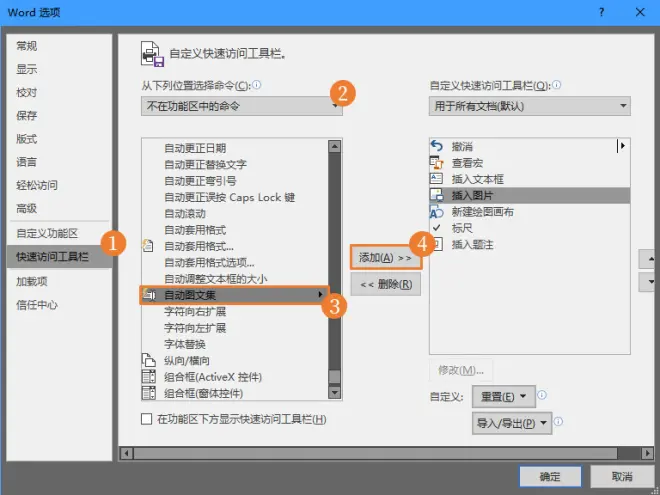Select the 快速访问工具栏 category
660x495 pixels.
point(59,257)
